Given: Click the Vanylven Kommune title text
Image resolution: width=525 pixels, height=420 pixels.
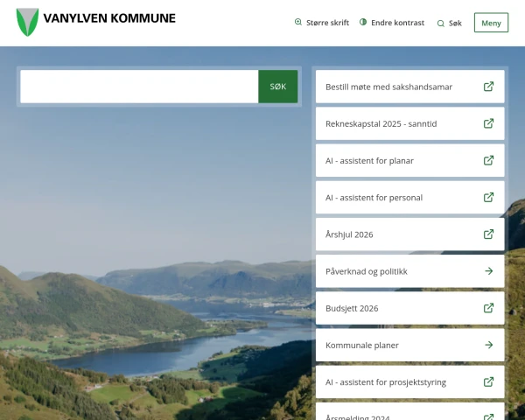Looking at the screenshot, I should 108,18.
